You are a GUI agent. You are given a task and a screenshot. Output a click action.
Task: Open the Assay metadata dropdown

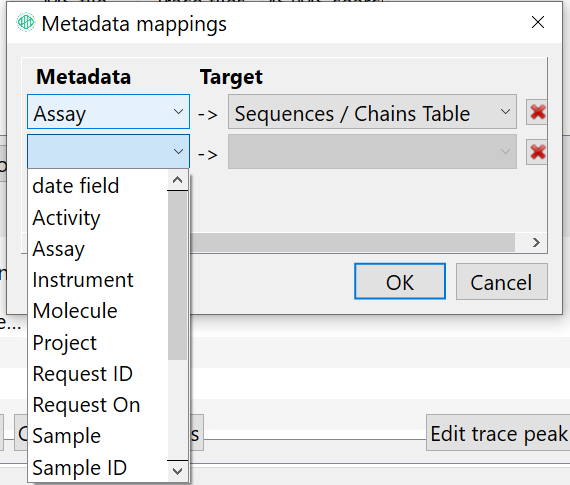click(x=108, y=112)
